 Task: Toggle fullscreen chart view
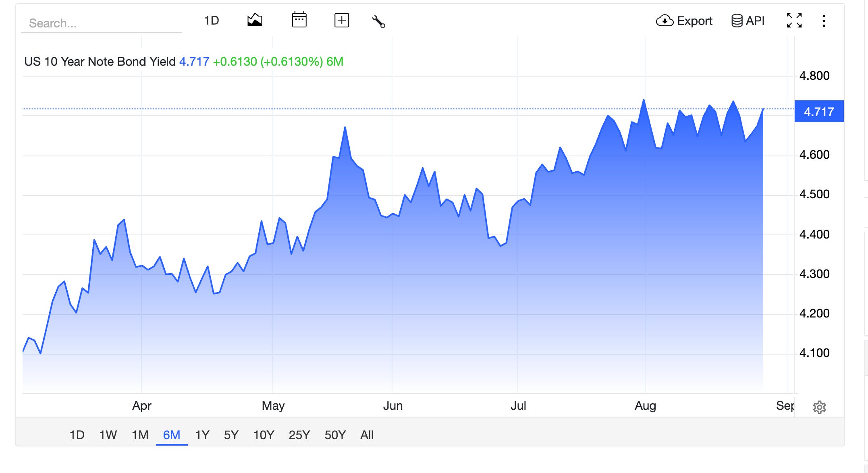(794, 20)
